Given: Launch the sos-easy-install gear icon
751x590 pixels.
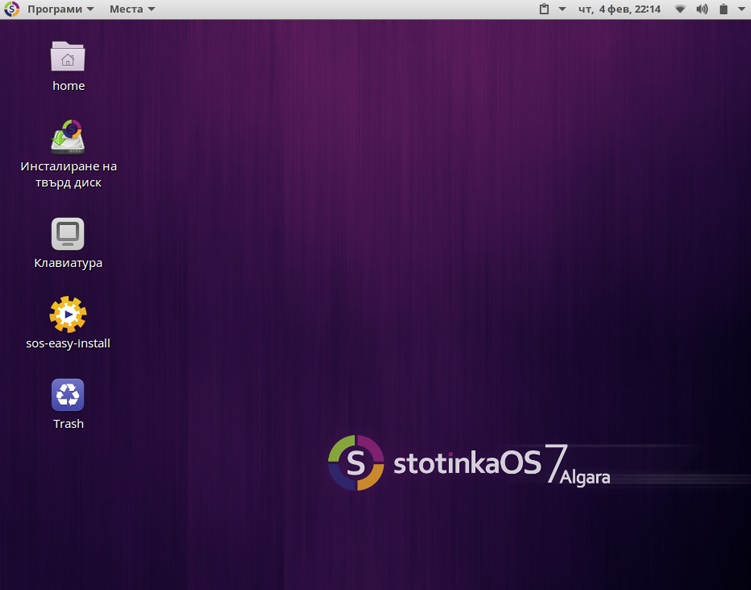Looking at the screenshot, I should tap(68, 314).
